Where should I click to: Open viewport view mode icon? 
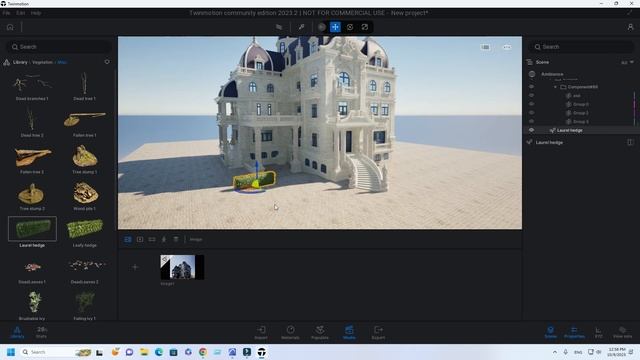point(485,47)
